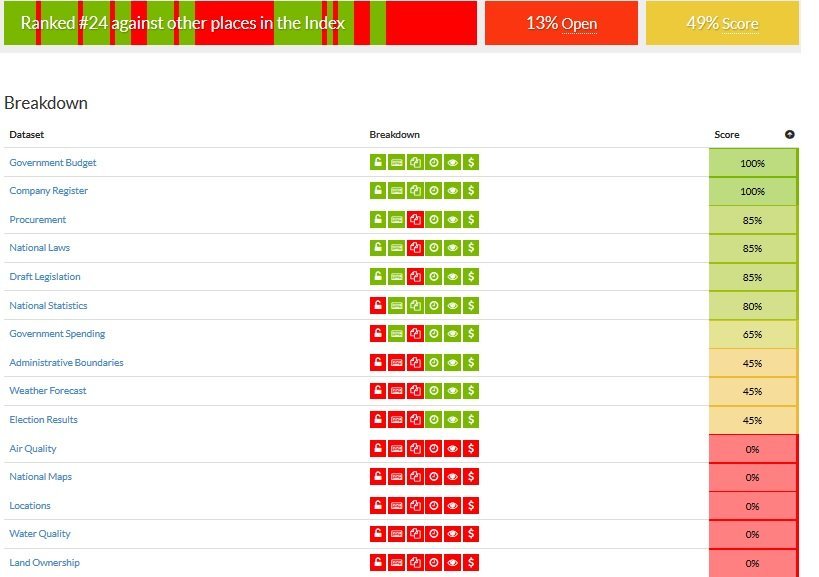Click the red dollar icon for Air Quality

(471, 449)
